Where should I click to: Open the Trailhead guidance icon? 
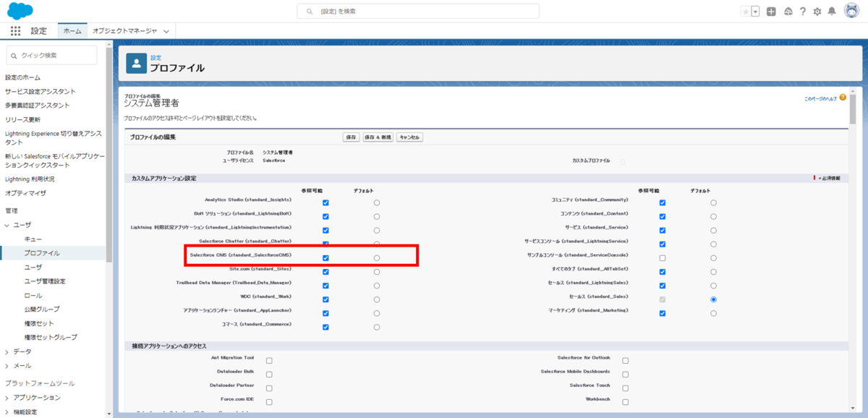click(788, 12)
